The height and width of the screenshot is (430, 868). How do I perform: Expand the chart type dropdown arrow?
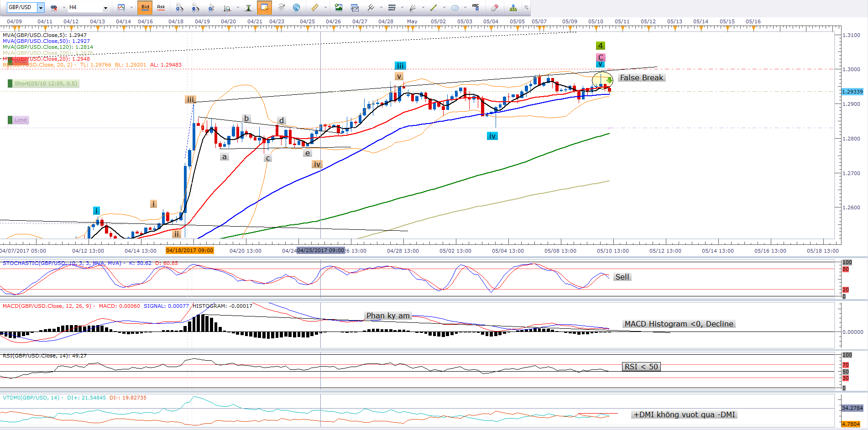tap(131, 8)
